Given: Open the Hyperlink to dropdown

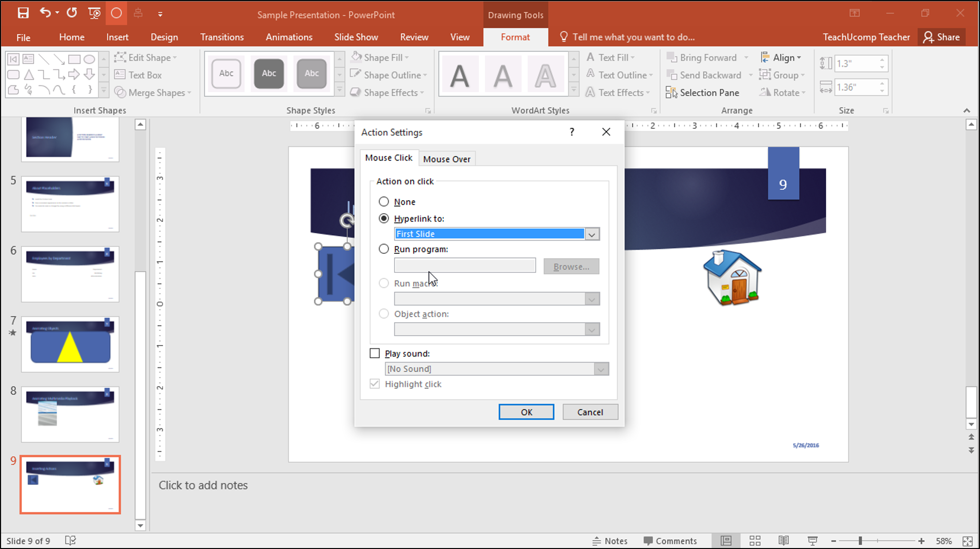Looking at the screenshot, I should point(592,234).
